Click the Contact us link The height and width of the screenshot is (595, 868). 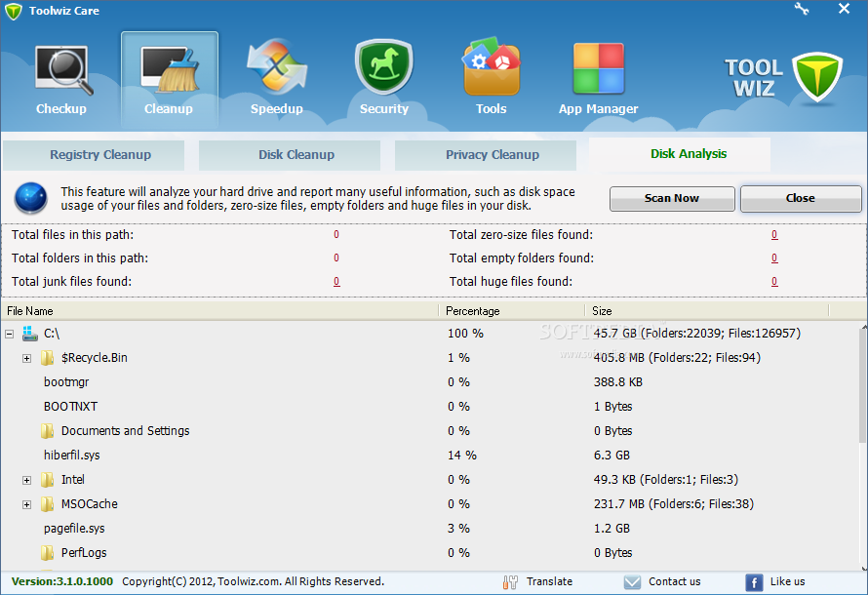(x=674, y=581)
